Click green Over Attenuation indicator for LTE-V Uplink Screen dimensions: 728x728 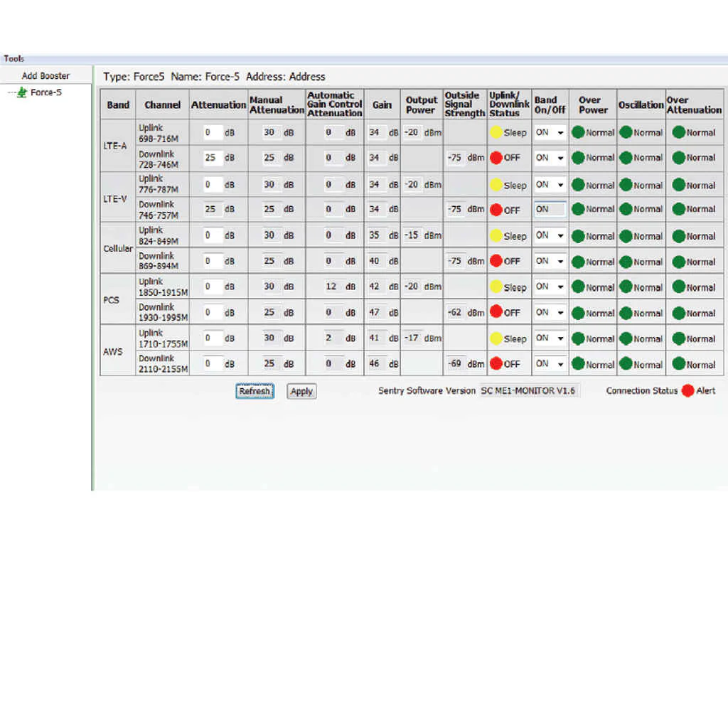point(679,185)
